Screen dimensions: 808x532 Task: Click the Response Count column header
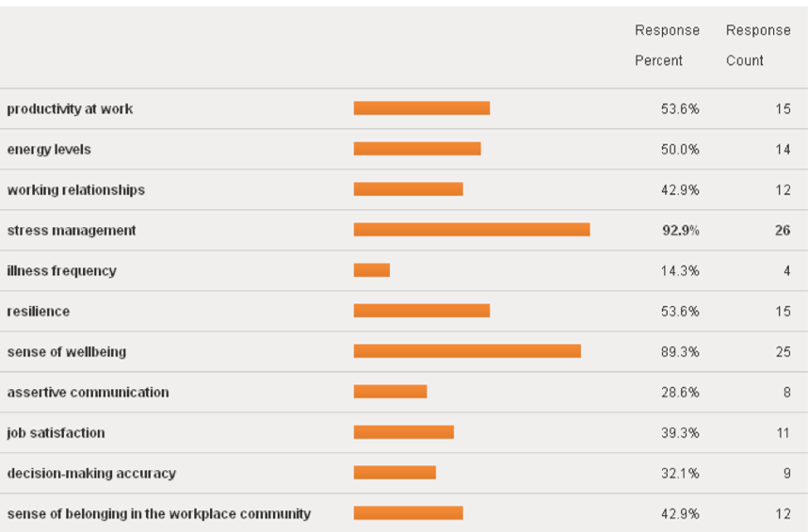click(757, 45)
